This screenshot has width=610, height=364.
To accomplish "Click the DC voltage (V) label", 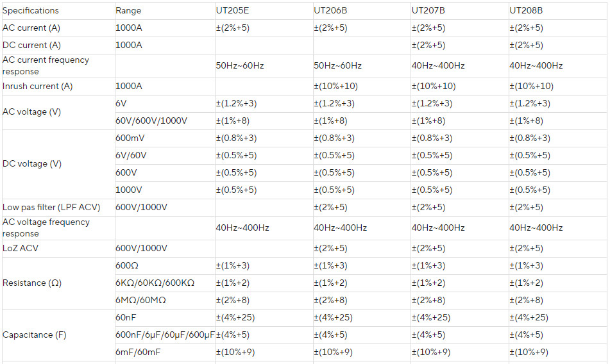I will [x=32, y=164].
